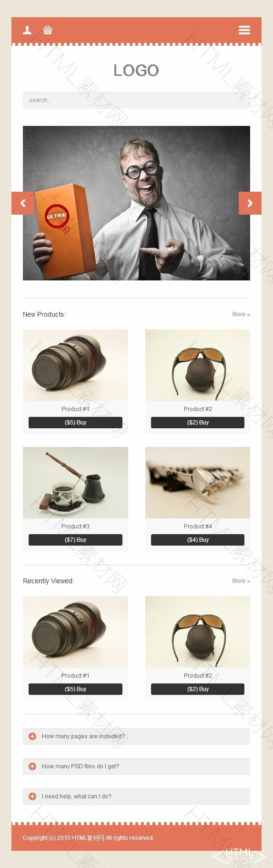
Task: Click into the search field
Action: pyautogui.click(x=136, y=100)
